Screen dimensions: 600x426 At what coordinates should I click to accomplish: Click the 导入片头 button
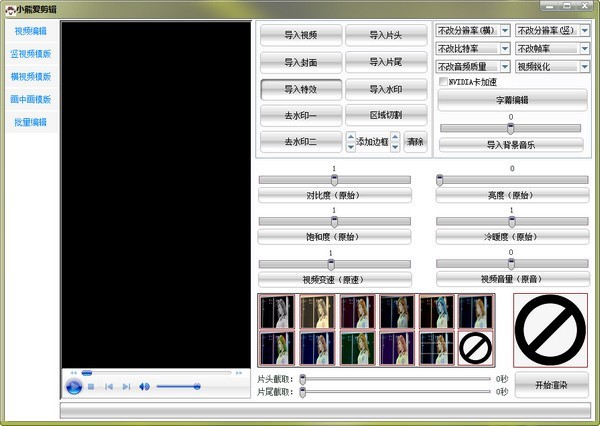(386, 35)
